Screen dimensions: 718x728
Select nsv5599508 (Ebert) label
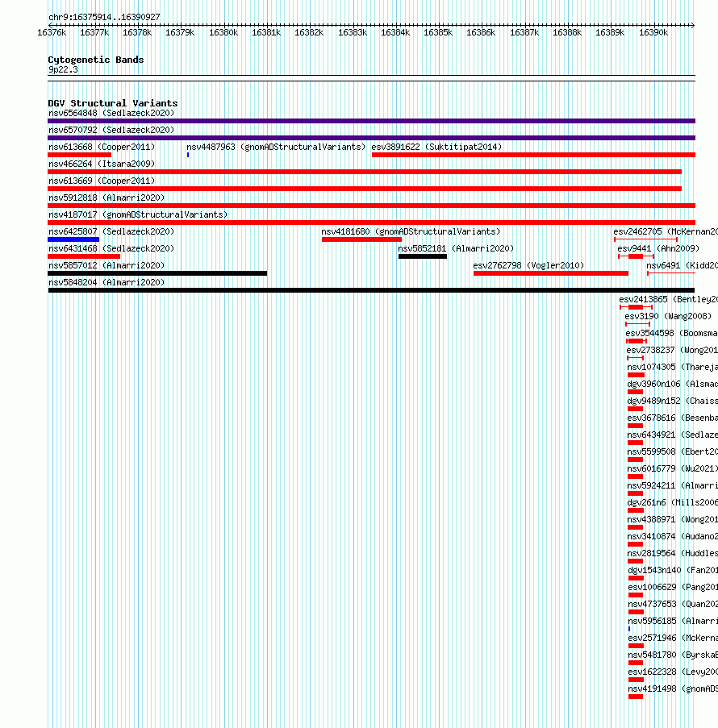click(673, 452)
